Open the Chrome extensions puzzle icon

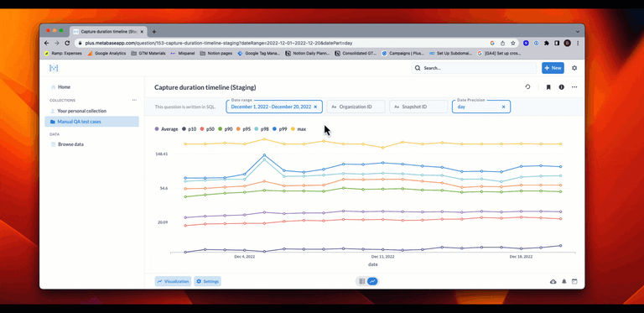(547, 43)
